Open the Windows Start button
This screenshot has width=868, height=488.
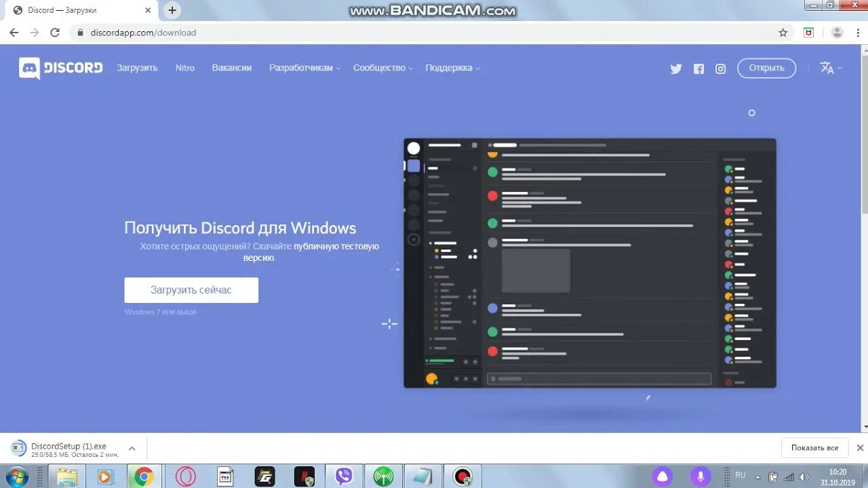(x=17, y=476)
